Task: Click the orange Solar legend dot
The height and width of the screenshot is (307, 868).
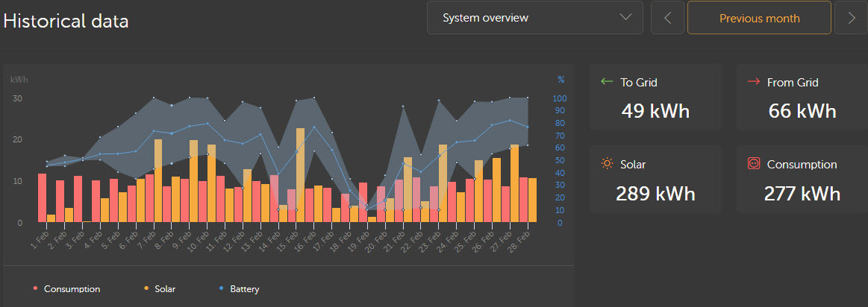Action: [145, 288]
